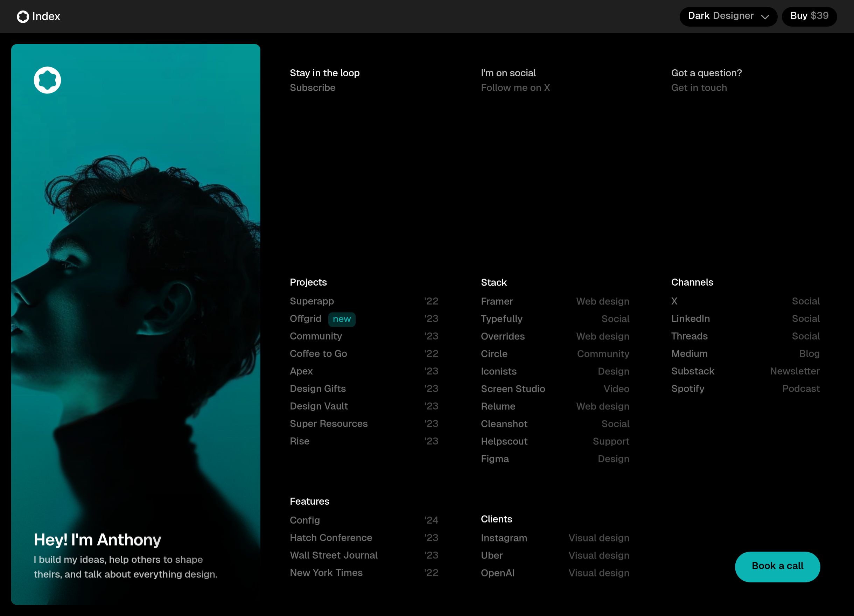The image size is (854, 616).
Task: Click the chevron arrow beside Dark Designer
Action: coord(765,17)
